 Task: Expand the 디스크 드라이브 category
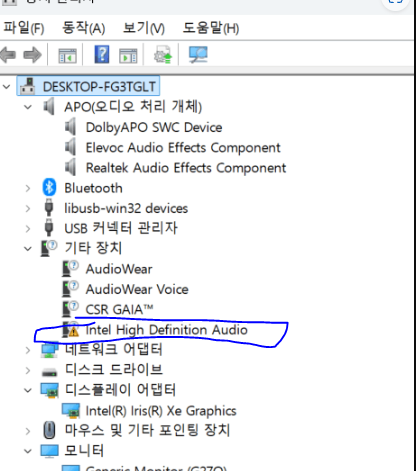[x=28, y=370]
